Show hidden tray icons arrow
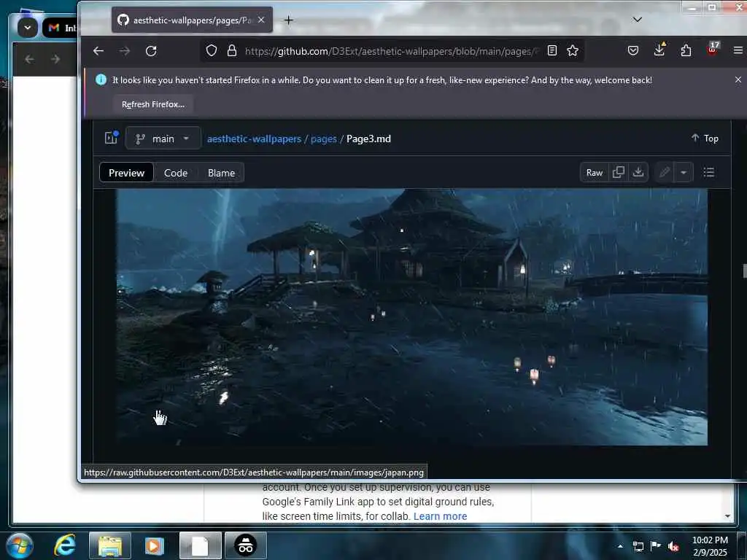Image resolution: width=747 pixels, height=560 pixels. click(620, 546)
